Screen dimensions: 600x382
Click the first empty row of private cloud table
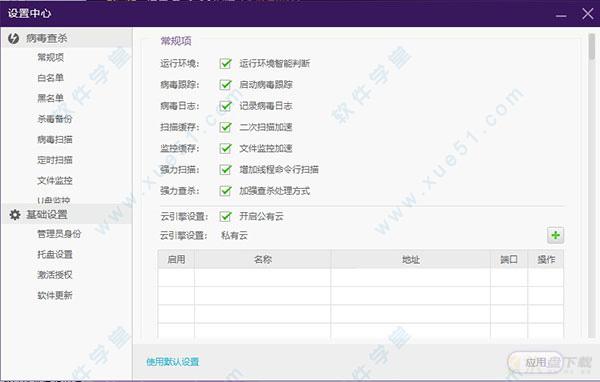click(x=360, y=277)
